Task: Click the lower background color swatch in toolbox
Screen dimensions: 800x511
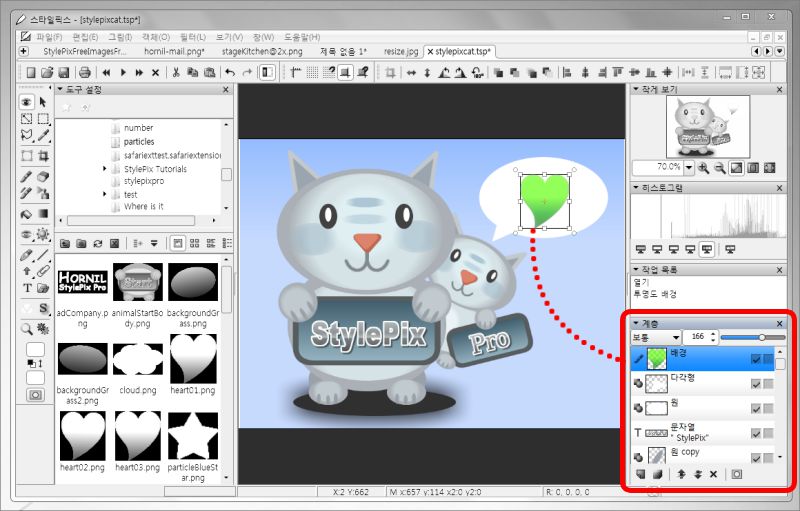Action: [35, 378]
